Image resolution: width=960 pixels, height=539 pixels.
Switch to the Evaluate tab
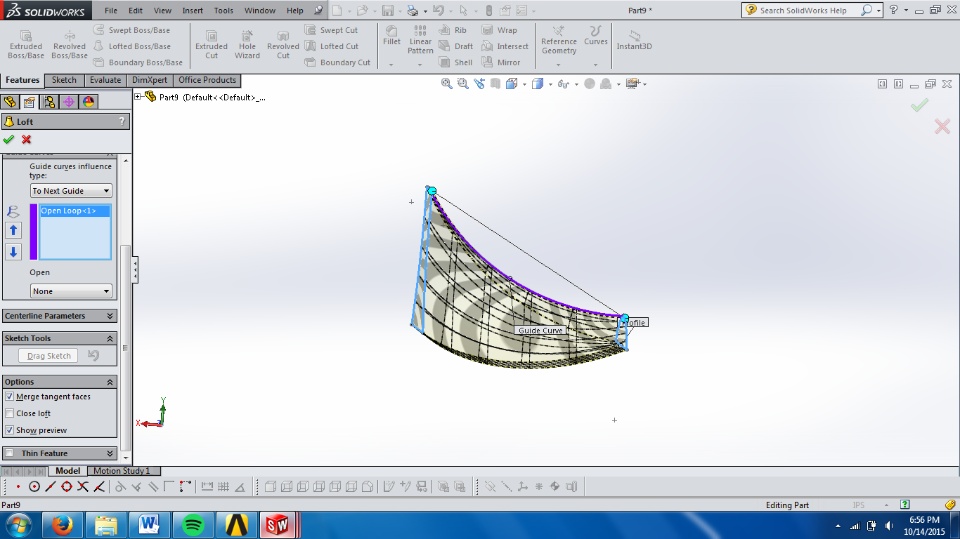pos(105,80)
